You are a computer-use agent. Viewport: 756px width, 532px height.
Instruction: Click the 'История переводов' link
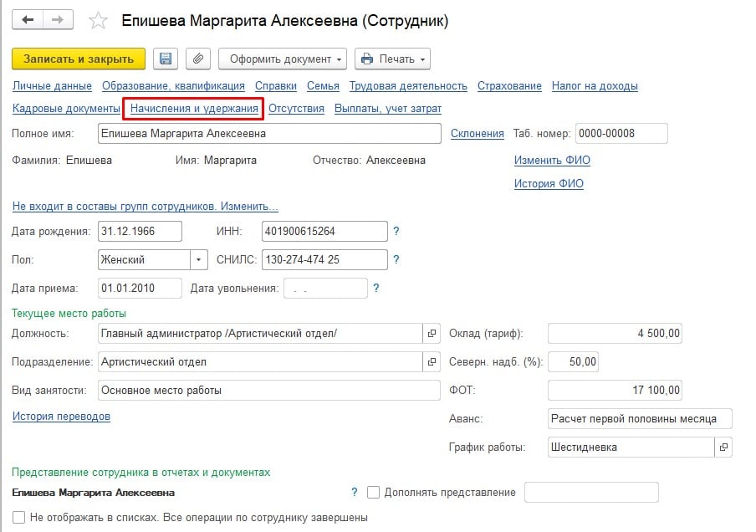[61, 416]
